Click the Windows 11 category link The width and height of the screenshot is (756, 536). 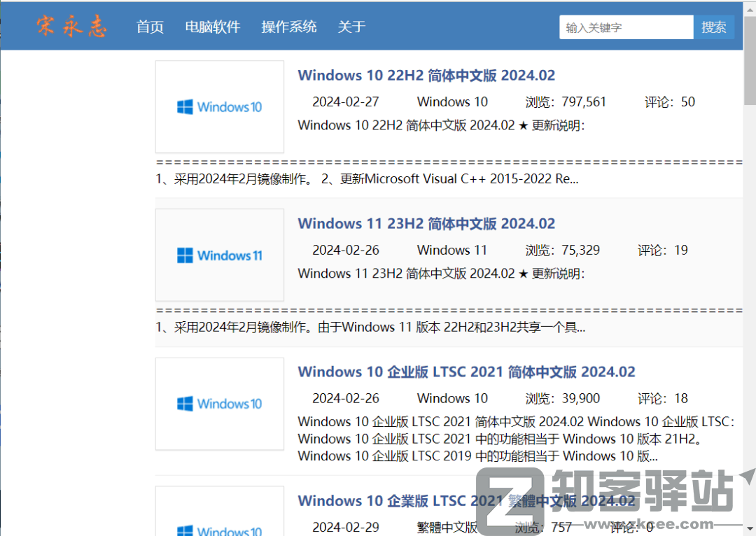tap(452, 251)
